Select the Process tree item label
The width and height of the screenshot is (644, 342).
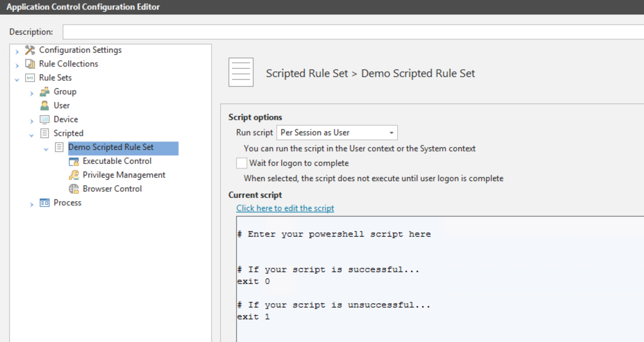coord(68,203)
